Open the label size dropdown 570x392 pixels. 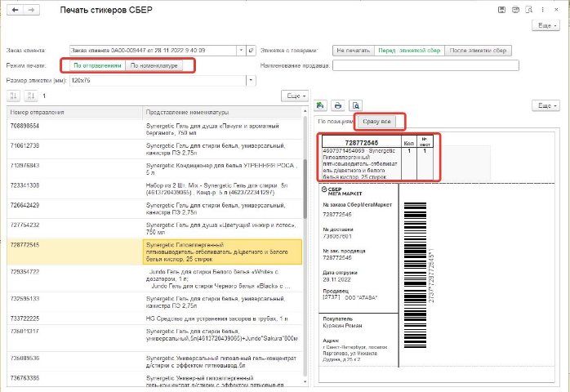[x=252, y=81]
